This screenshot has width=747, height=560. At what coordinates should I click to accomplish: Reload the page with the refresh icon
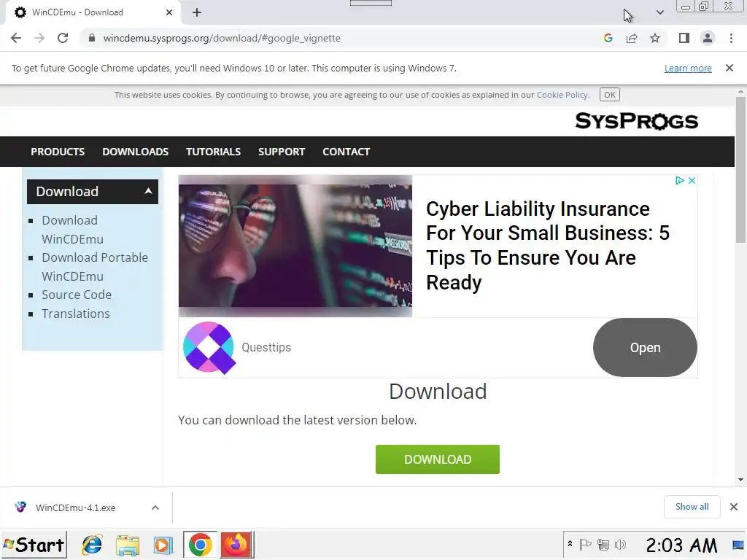pyautogui.click(x=63, y=38)
